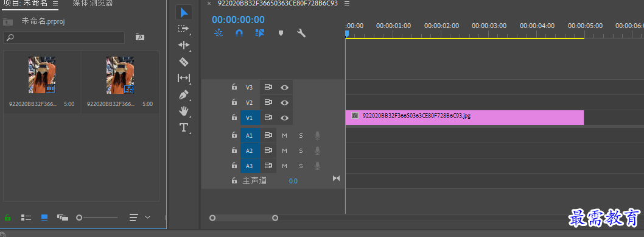Select the Razor tool
The width and height of the screenshot is (644, 237).
[x=184, y=62]
